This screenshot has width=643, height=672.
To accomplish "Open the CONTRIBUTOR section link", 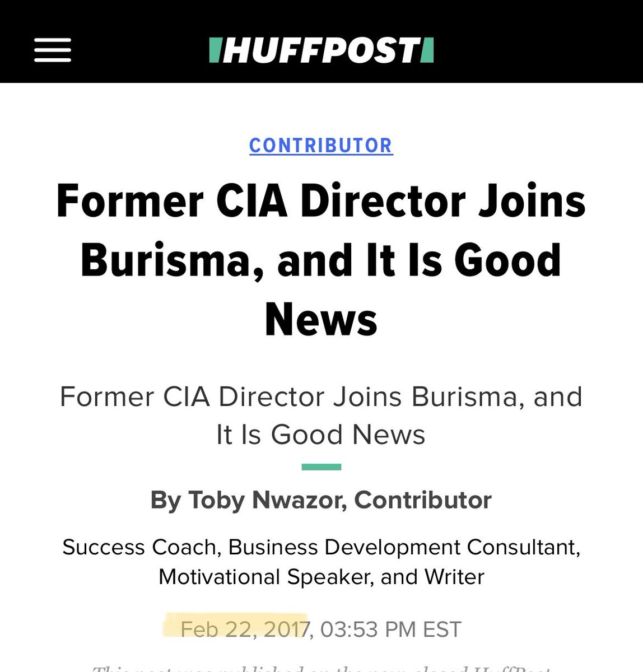I will (321, 146).
